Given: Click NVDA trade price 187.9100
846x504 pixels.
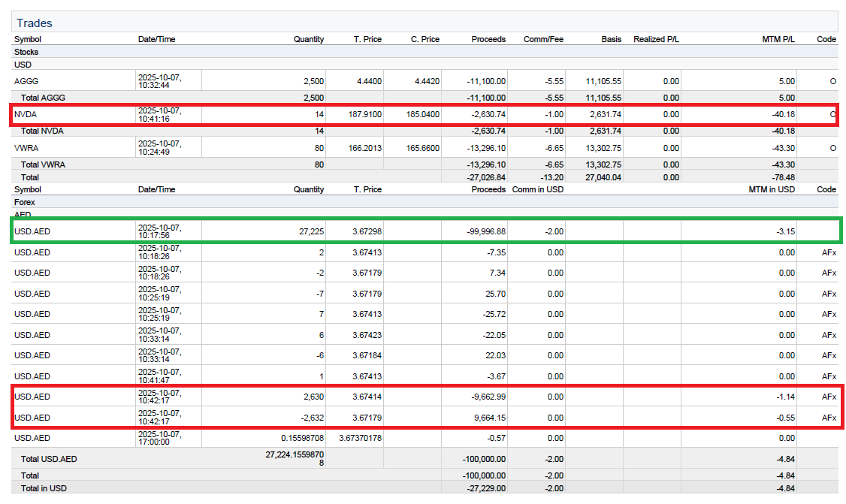Looking at the screenshot, I should (365, 115).
